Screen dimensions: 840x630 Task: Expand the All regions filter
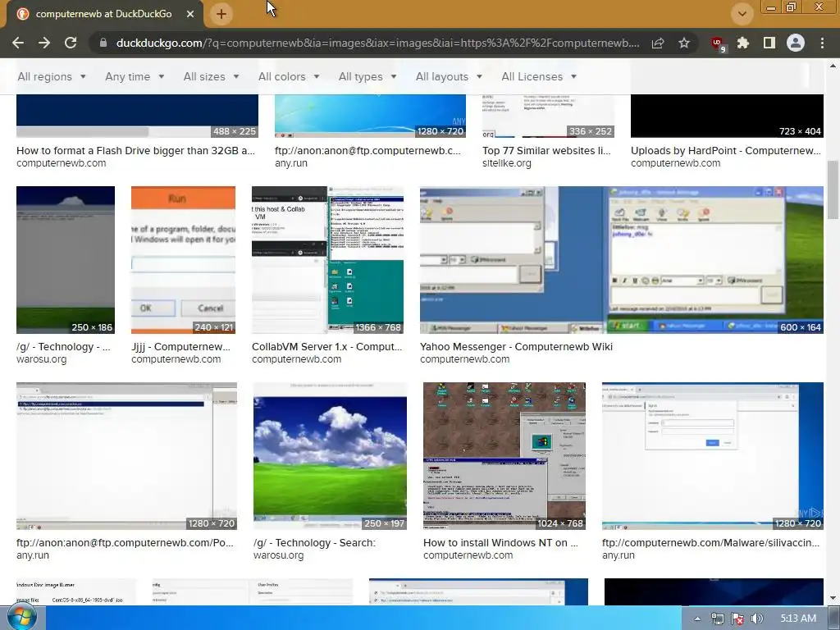click(52, 76)
